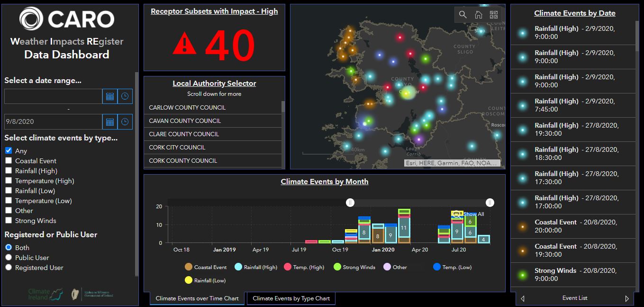This screenshot has height=307, width=644.
Task: Choose the Registered User radio button
Action: pos(9,268)
